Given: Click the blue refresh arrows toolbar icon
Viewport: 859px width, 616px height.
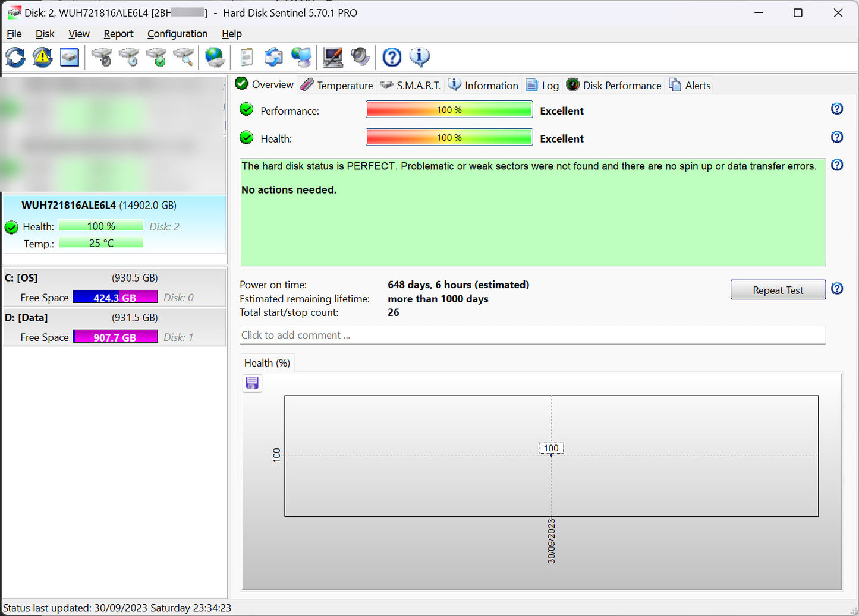Looking at the screenshot, I should [x=15, y=58].
